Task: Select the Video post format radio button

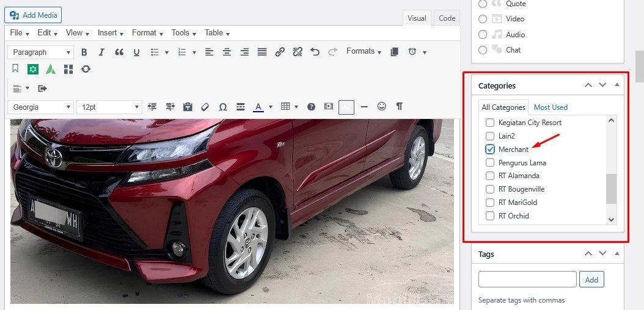Action: [x=483, y=19]
